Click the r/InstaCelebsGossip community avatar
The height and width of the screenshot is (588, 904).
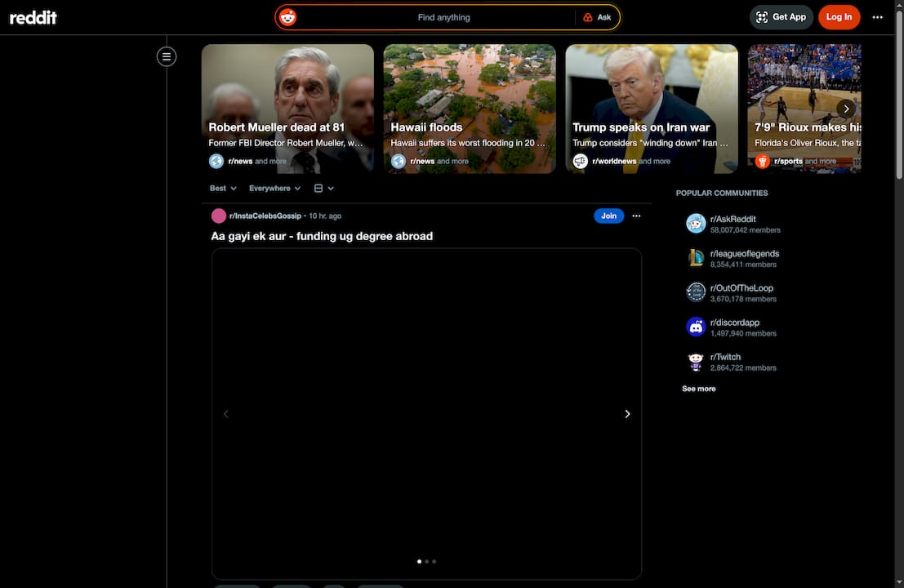click(217, 215)
